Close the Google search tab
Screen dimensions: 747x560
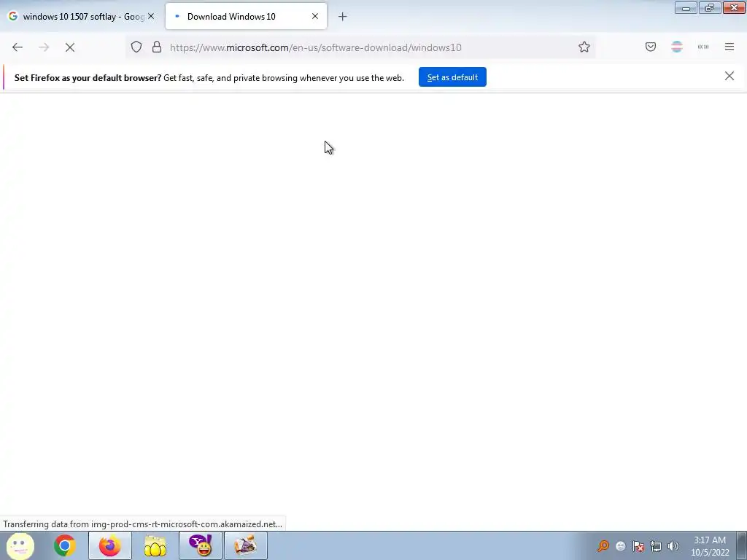click(x=151, y=16)
